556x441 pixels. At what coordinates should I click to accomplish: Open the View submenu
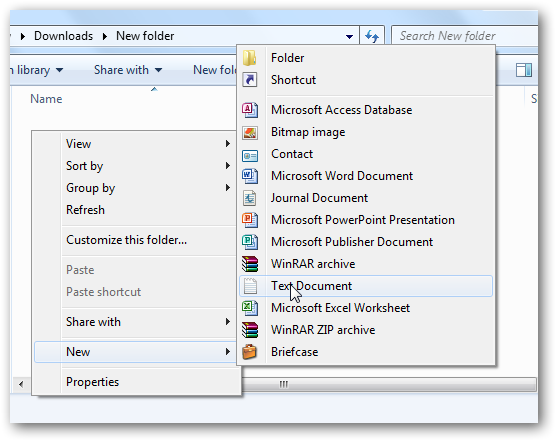tap(135, 144)
